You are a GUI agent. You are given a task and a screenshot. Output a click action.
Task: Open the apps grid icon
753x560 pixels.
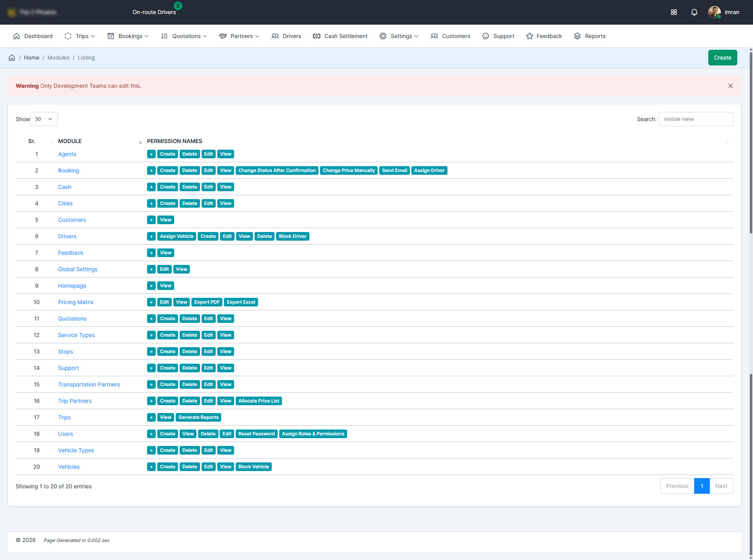tap(674, 12)
